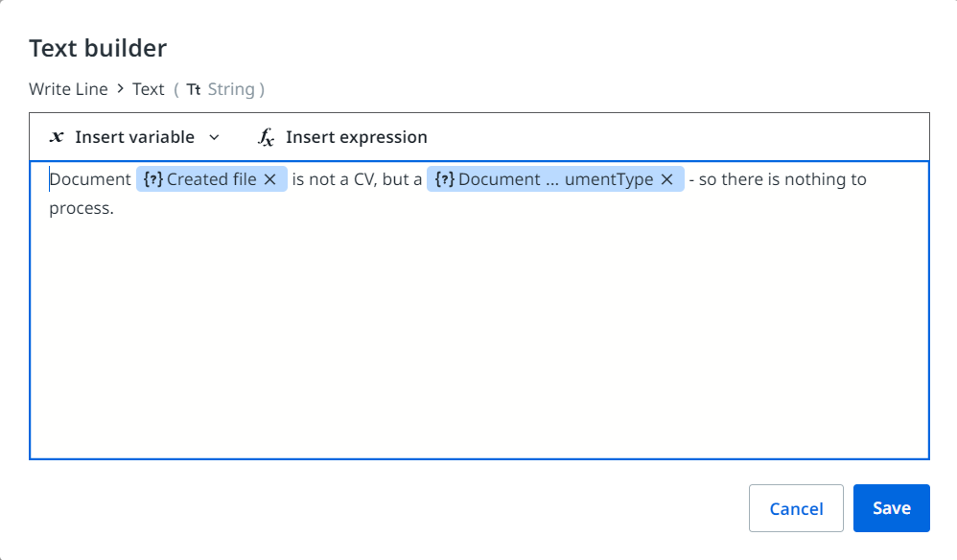Remove the Created file variable chip
The width and height of the screenshot is (957, 560).
(x=270, y=179)
